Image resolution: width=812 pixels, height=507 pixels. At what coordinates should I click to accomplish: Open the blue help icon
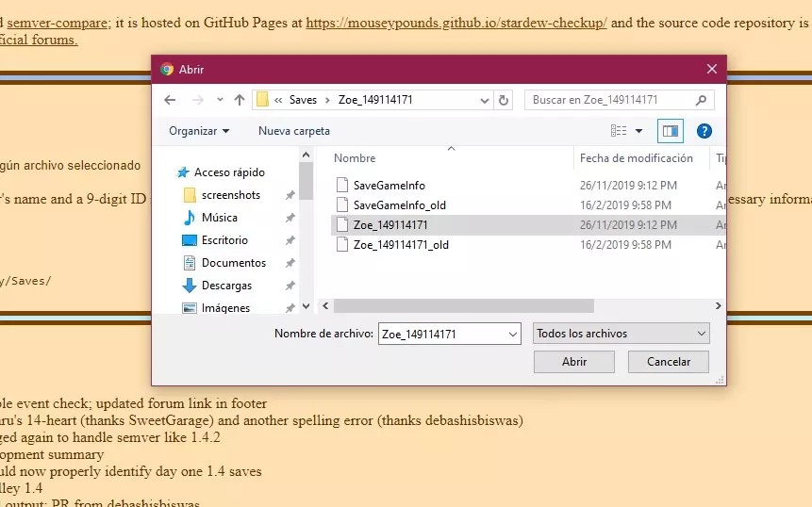(704, 131)
